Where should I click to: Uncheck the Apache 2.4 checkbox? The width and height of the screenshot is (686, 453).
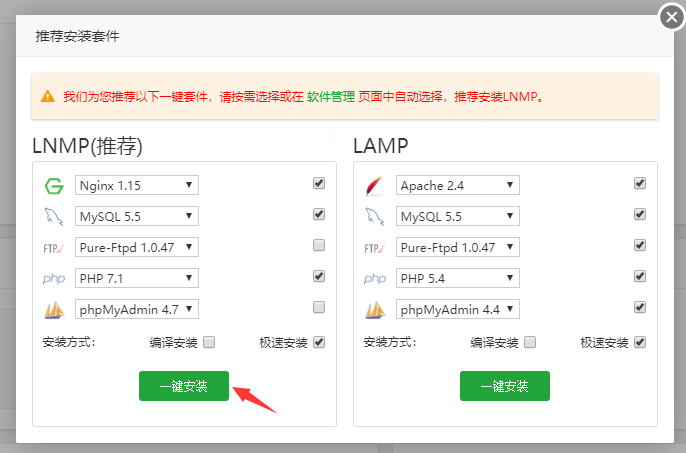(640, 183)
